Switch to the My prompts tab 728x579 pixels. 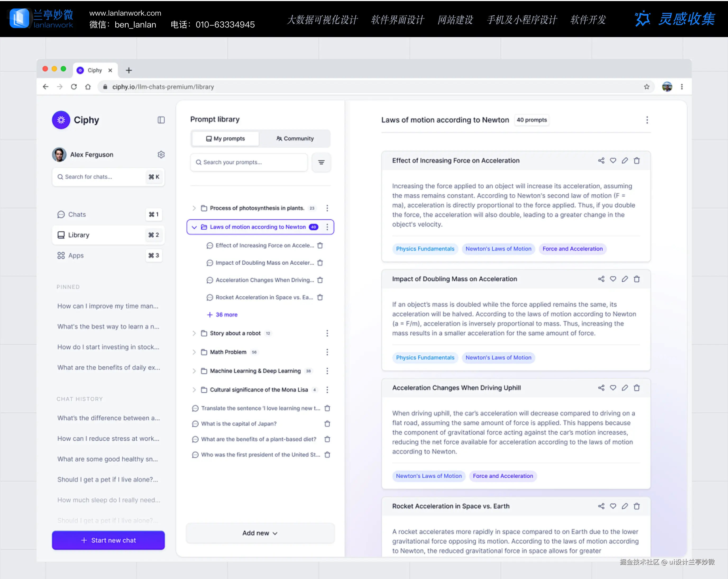(226, 138)
